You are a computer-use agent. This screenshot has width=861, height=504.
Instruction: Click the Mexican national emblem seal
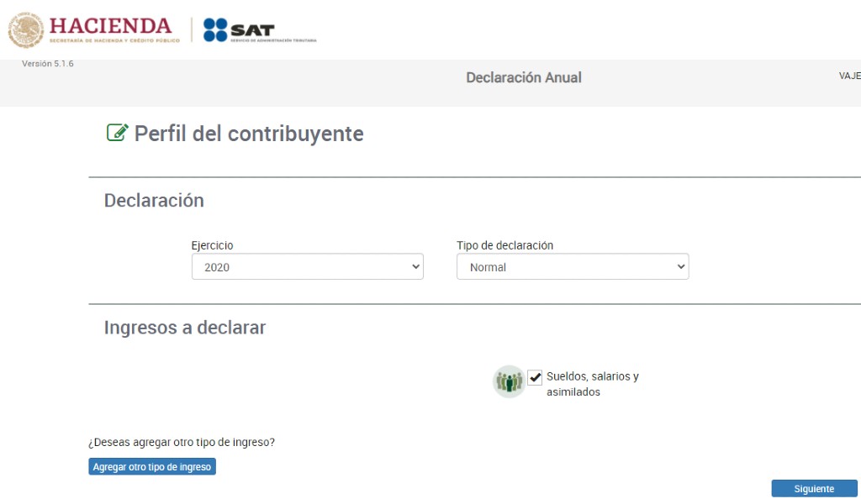pyautogui.click(x=26, y=30)
